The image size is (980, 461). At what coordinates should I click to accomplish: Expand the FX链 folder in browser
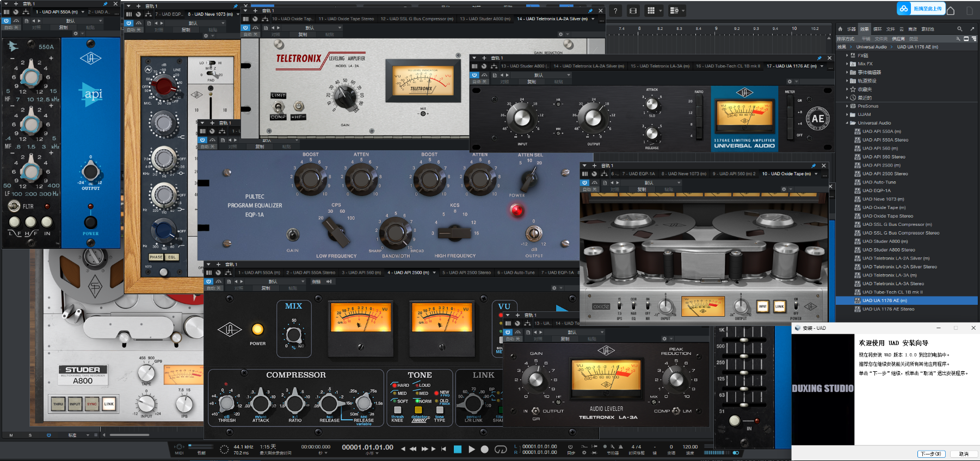(847, 56)
